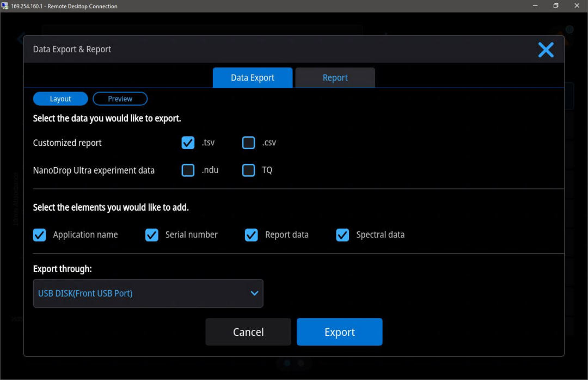Toggle the Serial number checkbox
Image resolution: width=588 pixels, height=380 pixels.
(151, 235)
